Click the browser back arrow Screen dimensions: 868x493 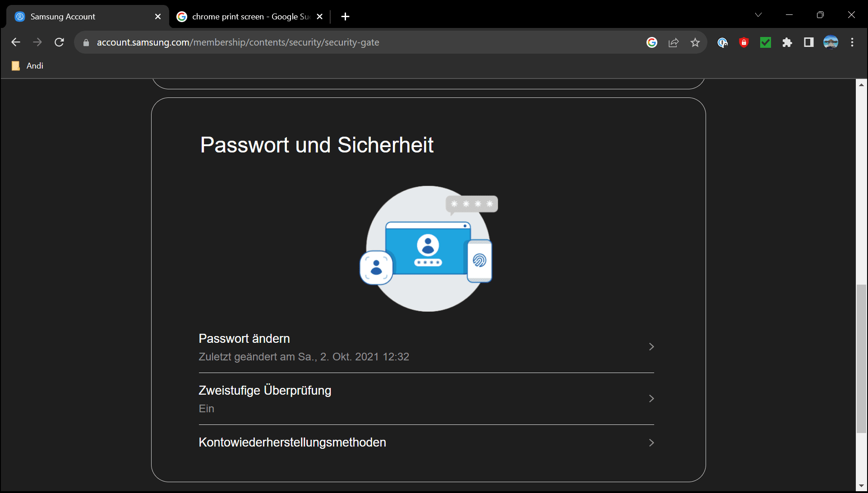click(16, 42)
